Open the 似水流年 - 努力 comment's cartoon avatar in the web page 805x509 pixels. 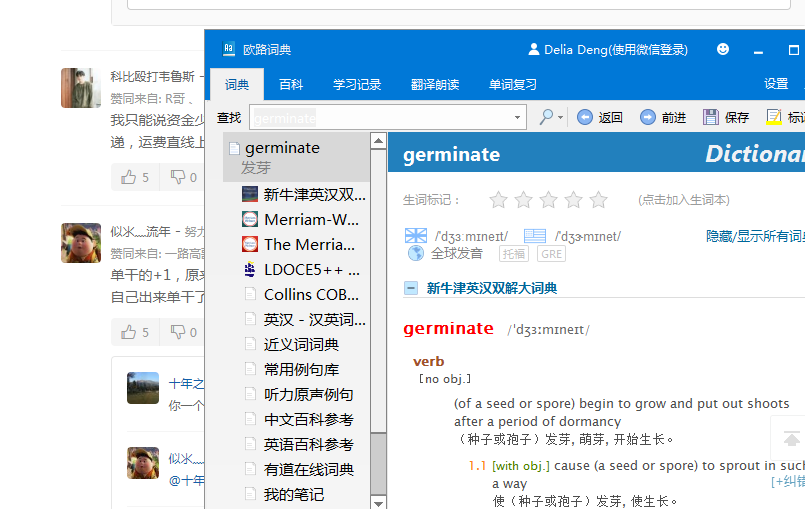click(x=81, y=243)
